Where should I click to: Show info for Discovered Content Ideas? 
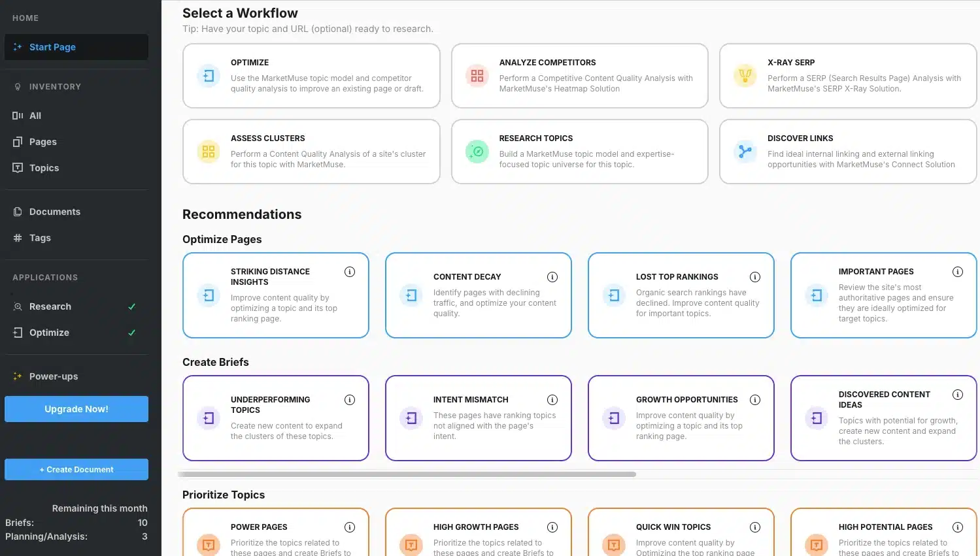(958, 395)
